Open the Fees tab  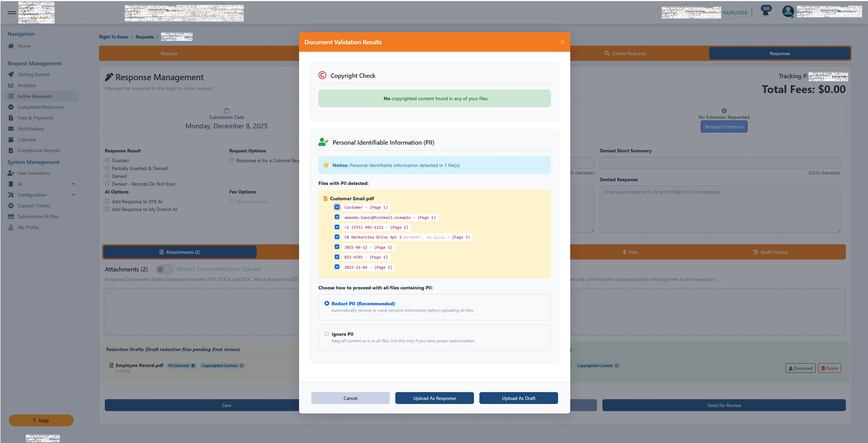[630, 252]
